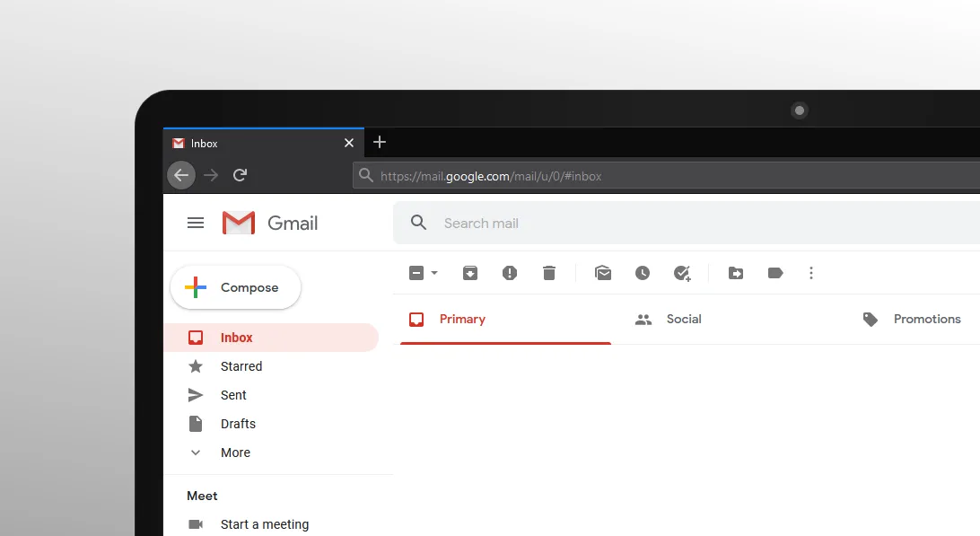Click the address bar search icon
The image size is (980, 536).
coord(366,175)
